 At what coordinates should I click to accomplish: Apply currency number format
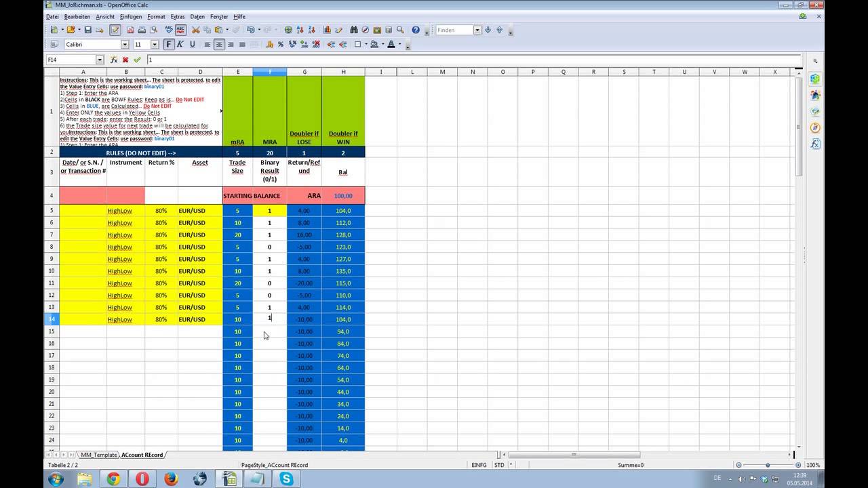pyautogui.click(x=269, y=44)
